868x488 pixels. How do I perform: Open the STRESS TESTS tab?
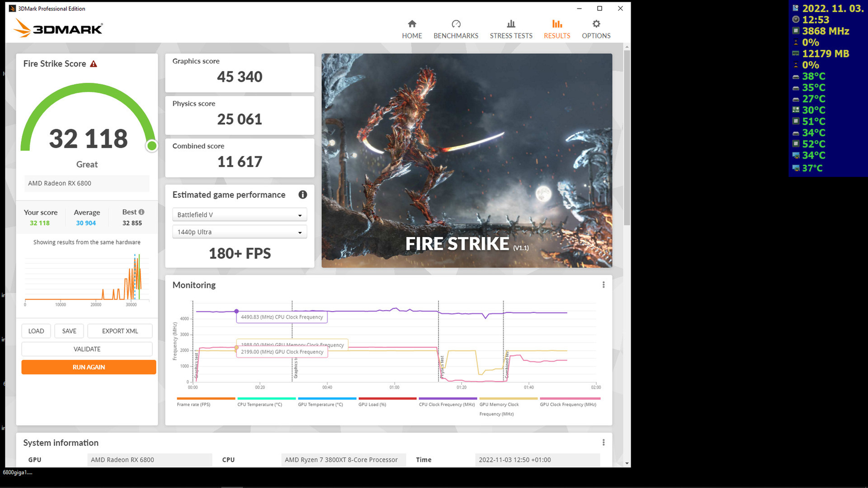[x=511, y=29]
